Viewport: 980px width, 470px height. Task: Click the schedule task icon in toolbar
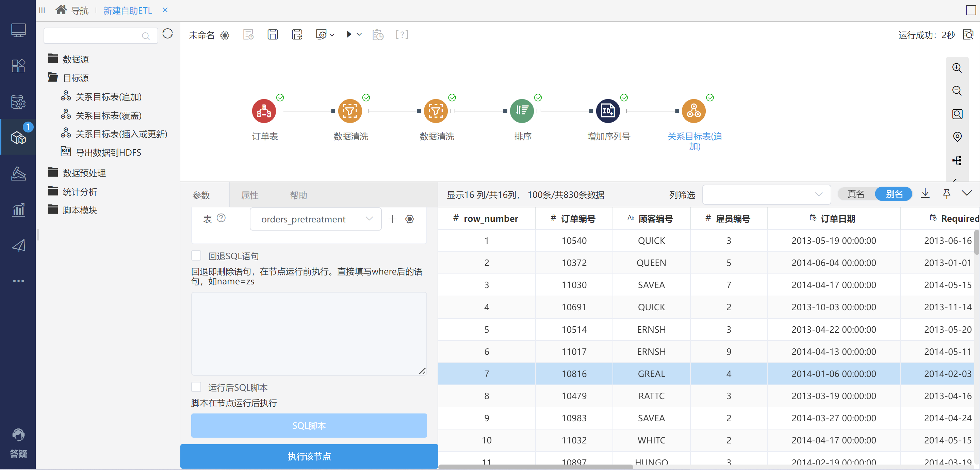pyautogui.click(x=378, y=35)
